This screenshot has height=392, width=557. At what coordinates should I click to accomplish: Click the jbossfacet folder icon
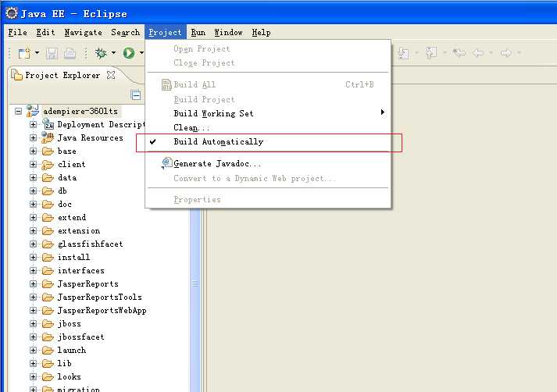[48, 337]
